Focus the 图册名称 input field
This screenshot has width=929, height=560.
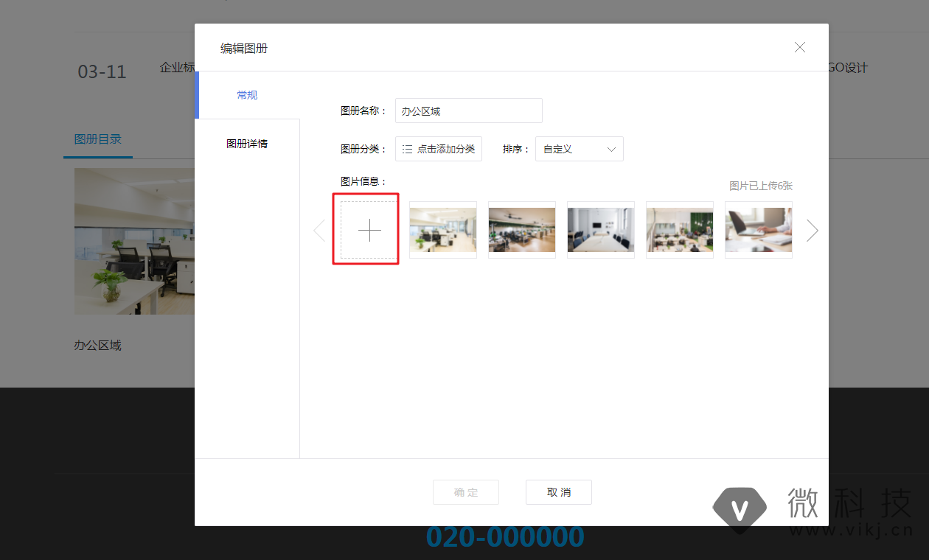tap(469, 111)
